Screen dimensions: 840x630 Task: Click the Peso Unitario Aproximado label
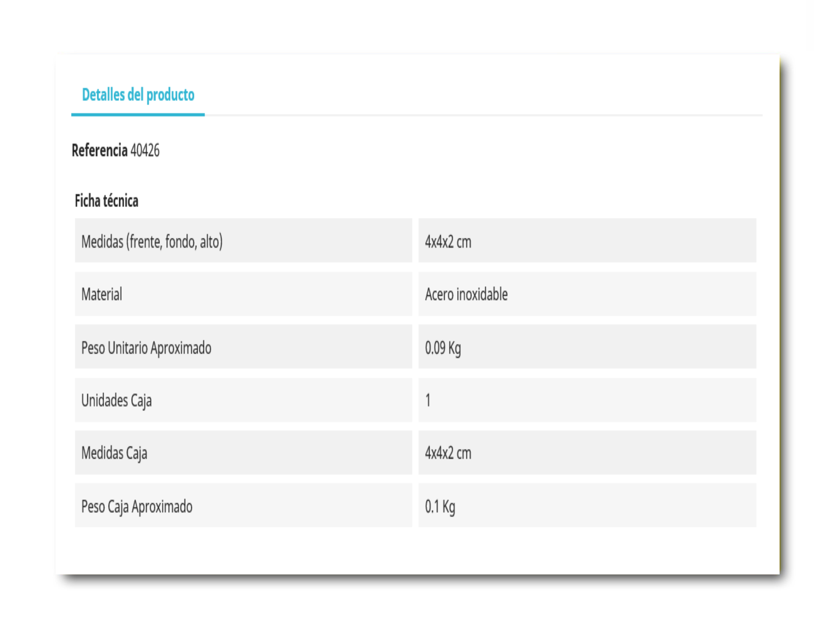click(x=146, y=348)
